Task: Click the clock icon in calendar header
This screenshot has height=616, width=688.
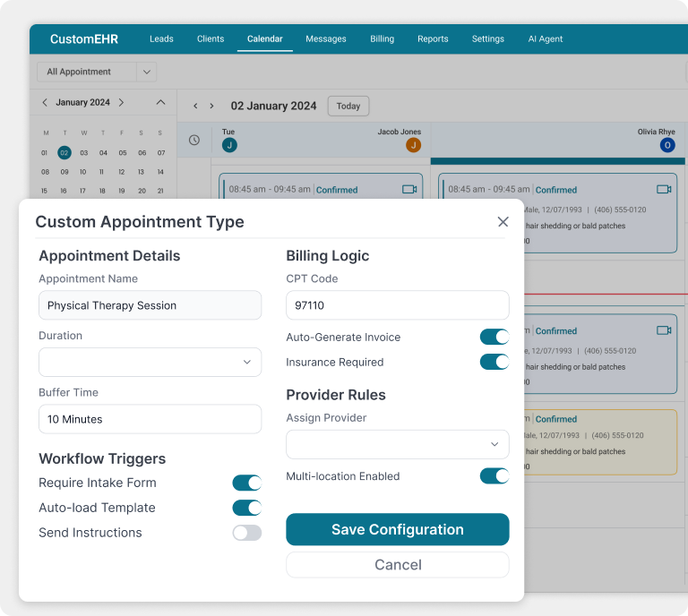Action: (193, 141)
